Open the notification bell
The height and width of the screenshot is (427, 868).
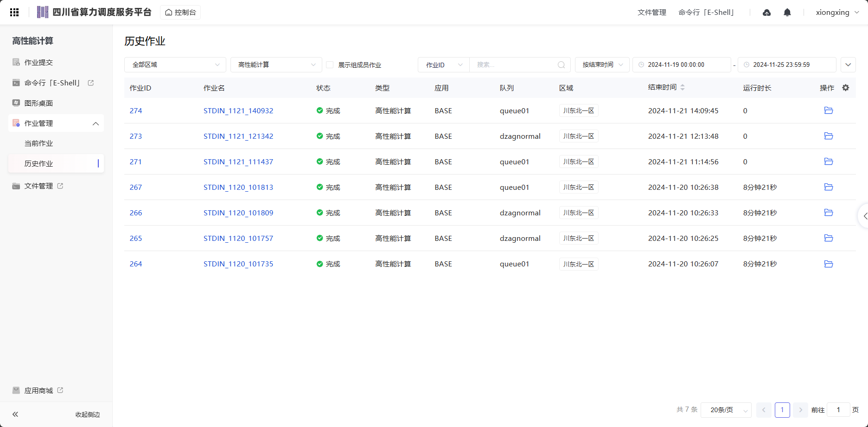tap(787, 13)
